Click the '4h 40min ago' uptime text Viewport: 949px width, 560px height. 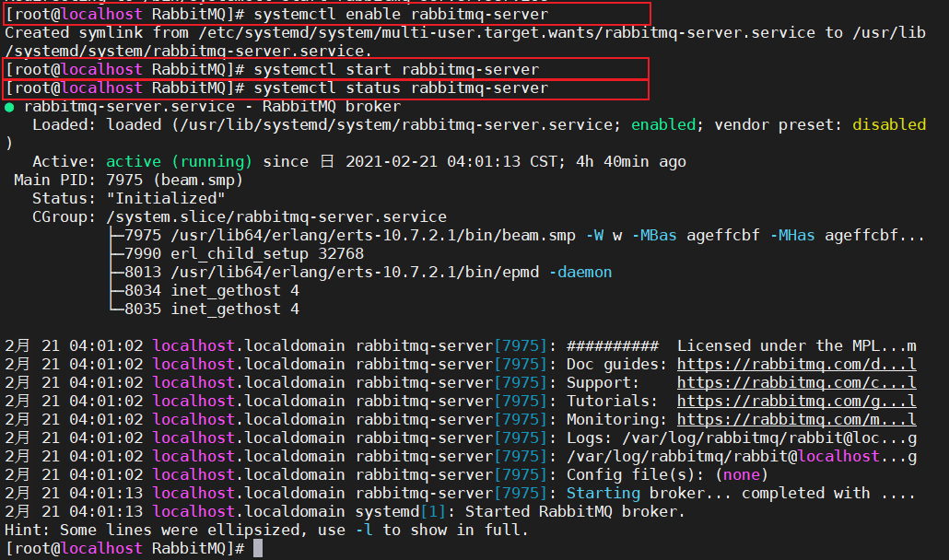click(x=631, y=161)
